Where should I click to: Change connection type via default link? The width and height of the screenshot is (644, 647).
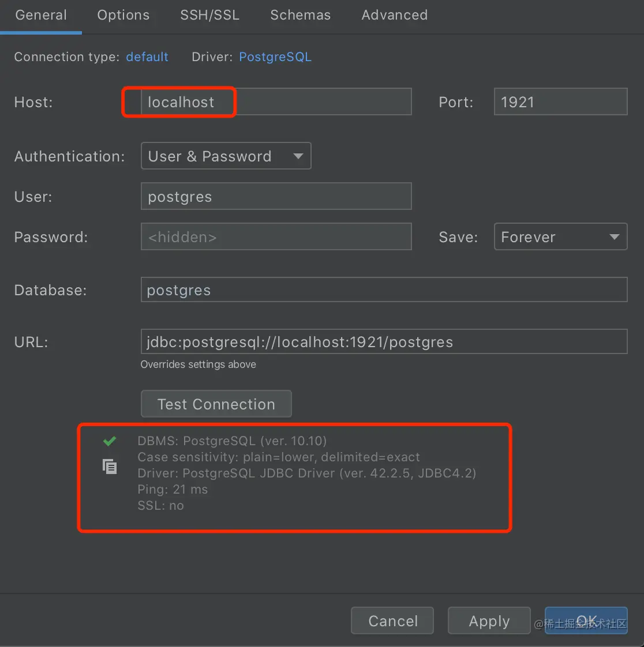click(147, 57)
